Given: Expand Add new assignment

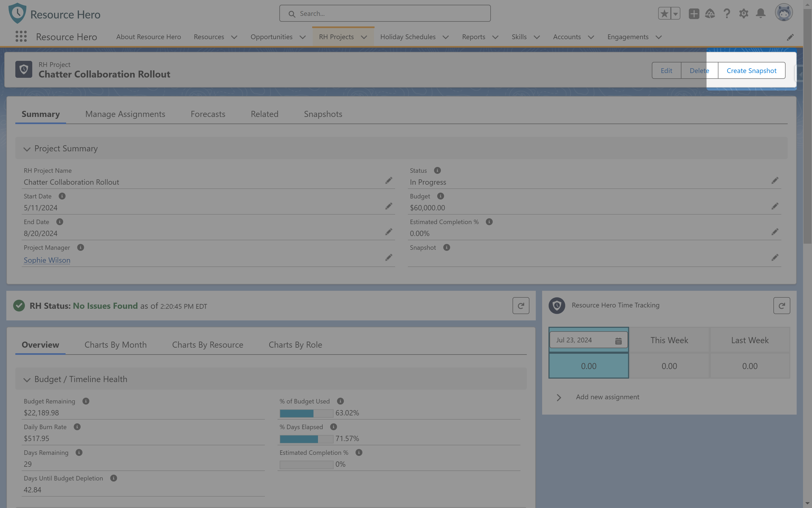Looking at the screenshot, I should click(x=559, y=397).
